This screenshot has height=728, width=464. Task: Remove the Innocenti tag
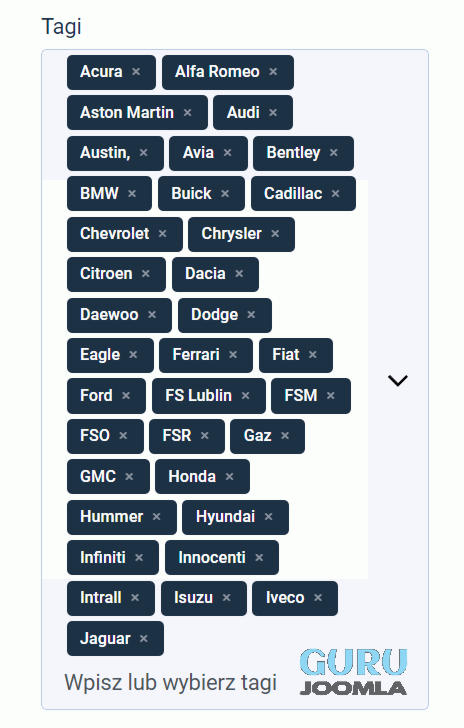click(259, 557)
